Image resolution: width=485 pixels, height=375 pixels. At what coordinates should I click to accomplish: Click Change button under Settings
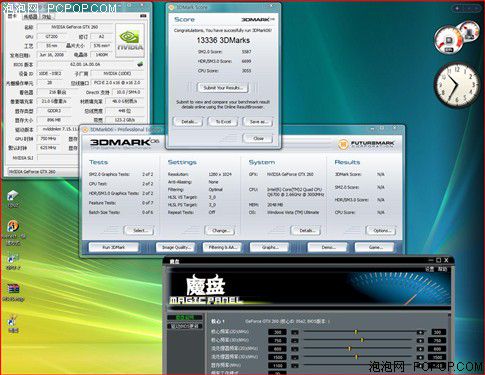click(x=220, y=230)
